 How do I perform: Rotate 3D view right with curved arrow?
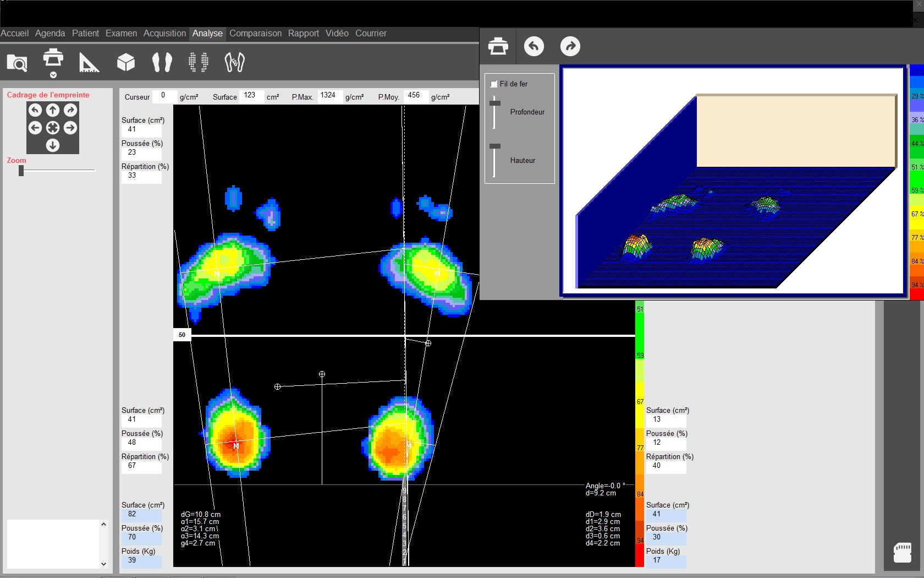(x=570, y=46)
